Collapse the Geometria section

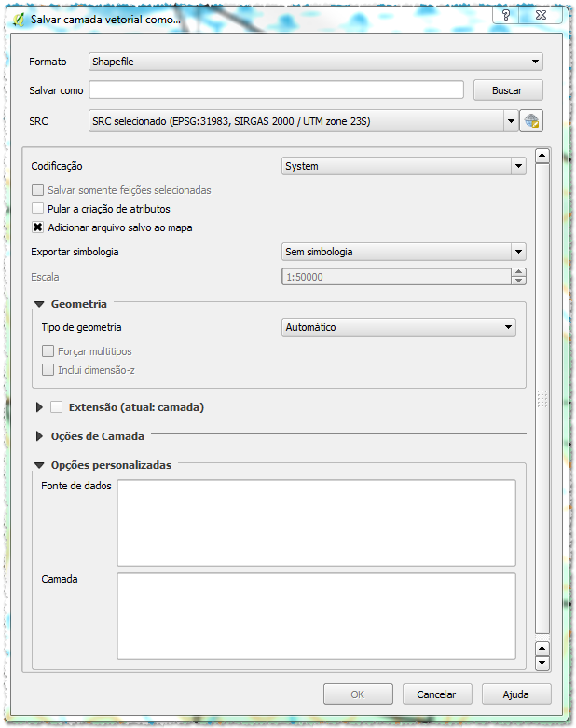coord(40,304)
